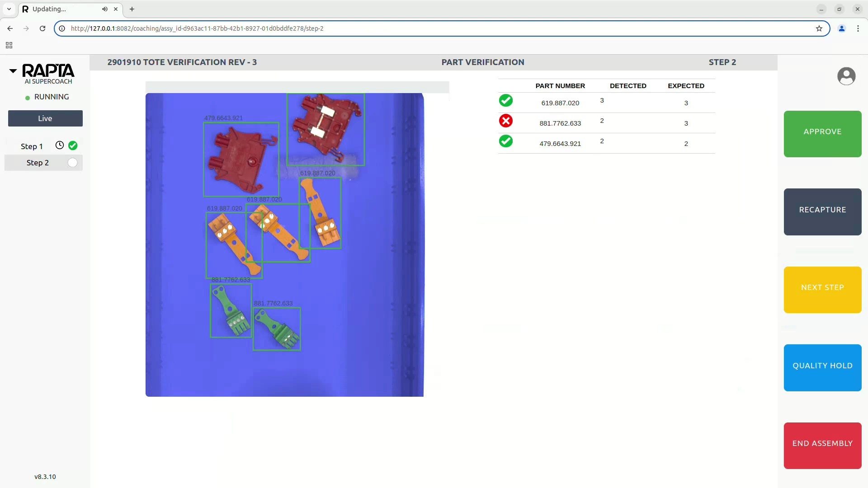Screen dimensions: 868x488
Task: Click the user profile avatar icon
Action: [x=846, y=76]
